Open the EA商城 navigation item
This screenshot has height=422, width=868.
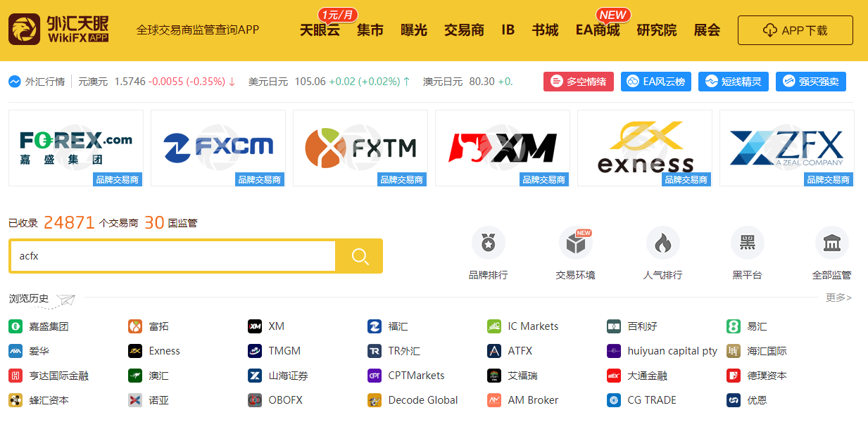coord(598,30)
